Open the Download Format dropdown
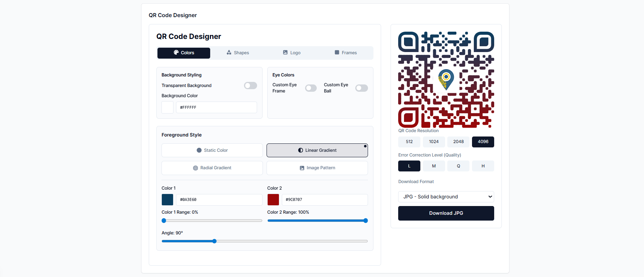 pyautogui.click(x=446, y=197)
